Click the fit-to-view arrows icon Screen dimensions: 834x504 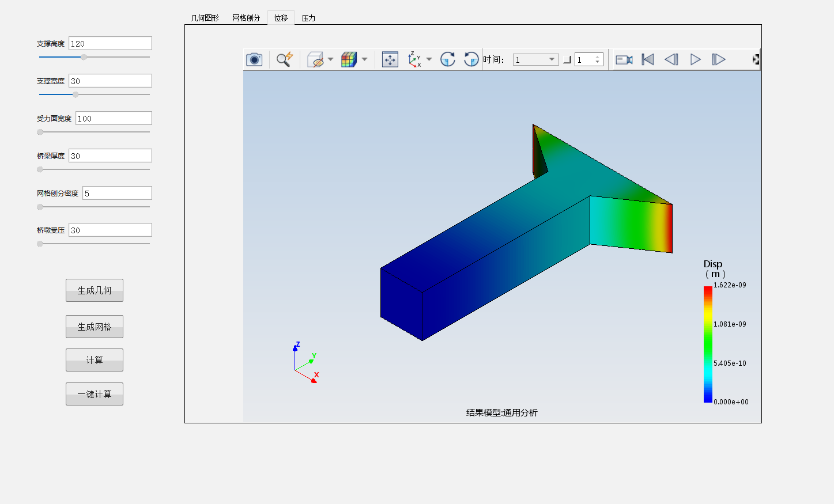click(x=390, y=59)
